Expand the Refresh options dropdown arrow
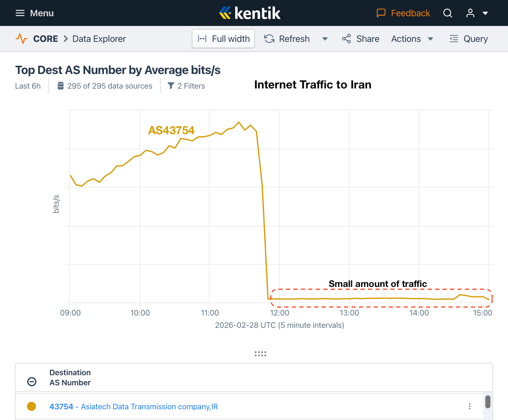The image size is (508, 420). [325, 39]
